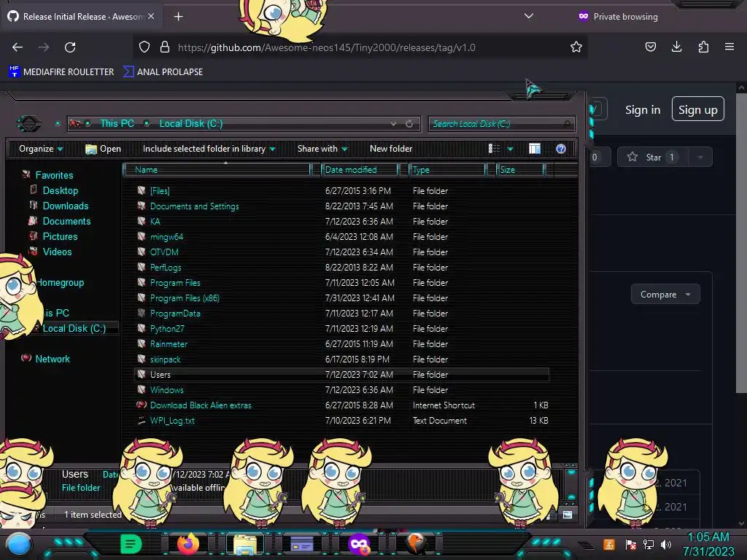The width and height of the screenshot is (747, 560).
Task: List all tabs dropdown arrow
Action: point(528,16)
